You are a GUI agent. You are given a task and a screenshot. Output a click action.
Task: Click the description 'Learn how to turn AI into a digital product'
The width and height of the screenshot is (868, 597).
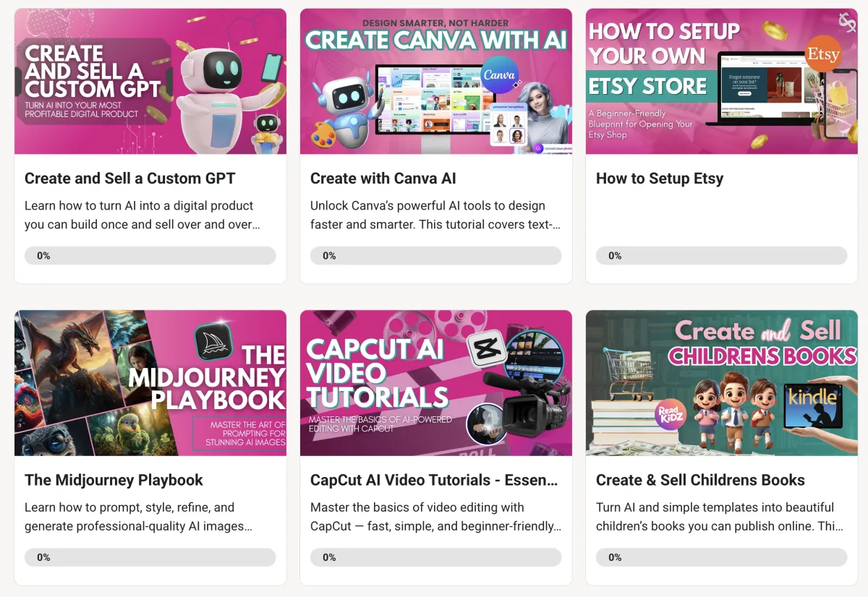pyautogui.click(x=142, y=215)
